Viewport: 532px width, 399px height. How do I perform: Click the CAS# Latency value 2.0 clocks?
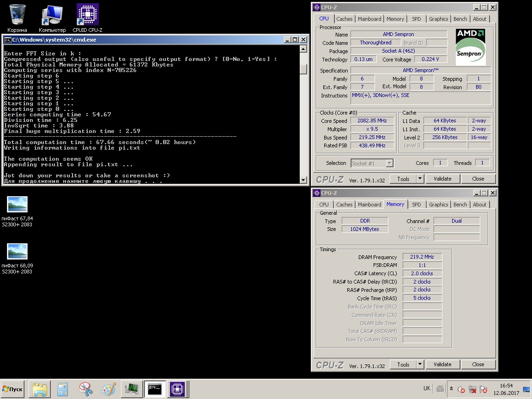tap(422, 273)
